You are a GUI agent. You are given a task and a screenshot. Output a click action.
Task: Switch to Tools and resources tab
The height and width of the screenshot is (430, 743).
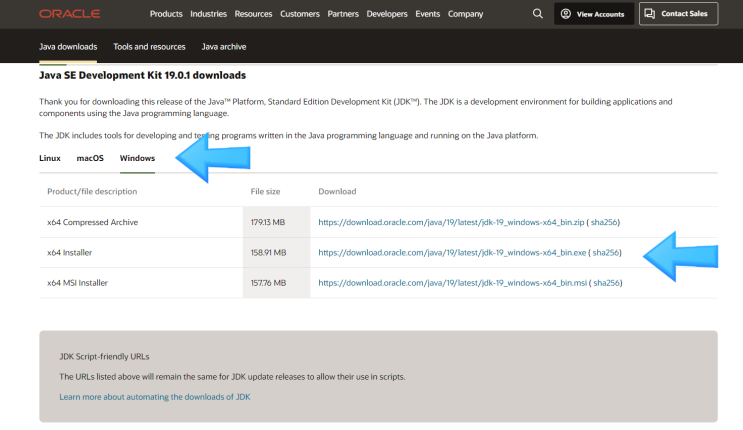(149, 46)
